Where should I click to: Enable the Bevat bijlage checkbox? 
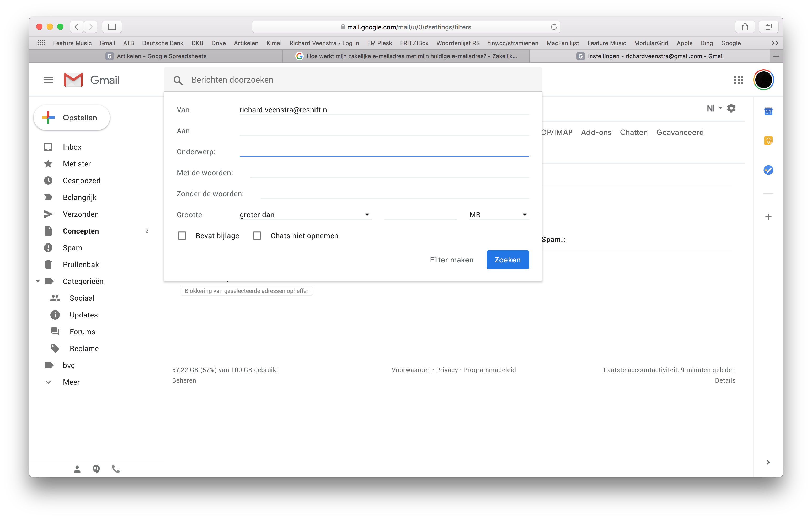pyautogui.click(x=182, y=236)
